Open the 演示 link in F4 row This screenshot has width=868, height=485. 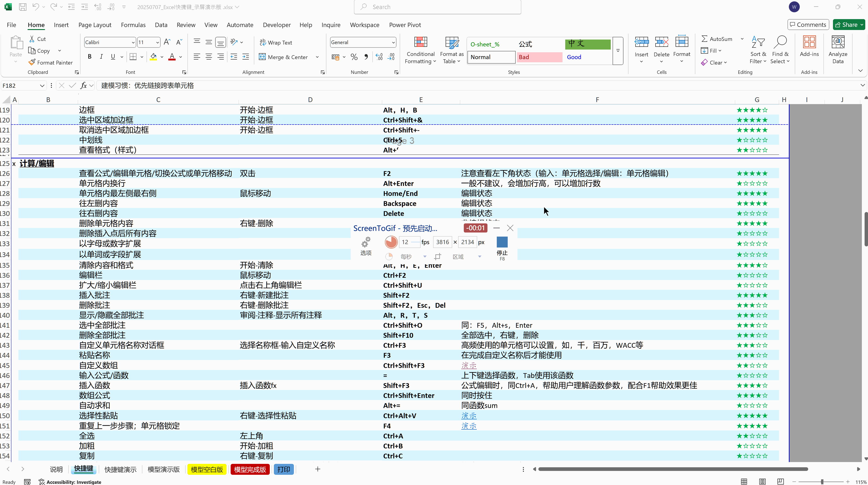(469, 425)
